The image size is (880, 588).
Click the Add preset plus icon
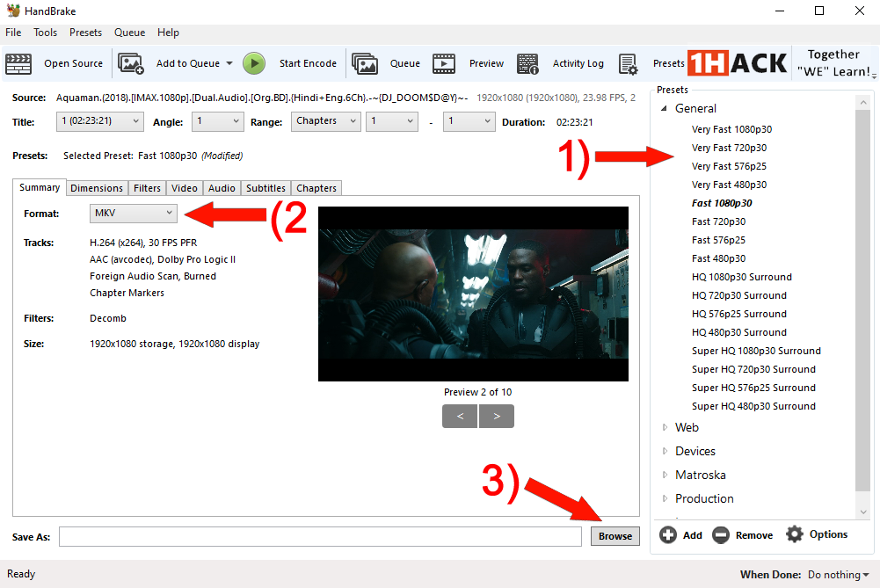pyautogui.click(x=668, y=534)
